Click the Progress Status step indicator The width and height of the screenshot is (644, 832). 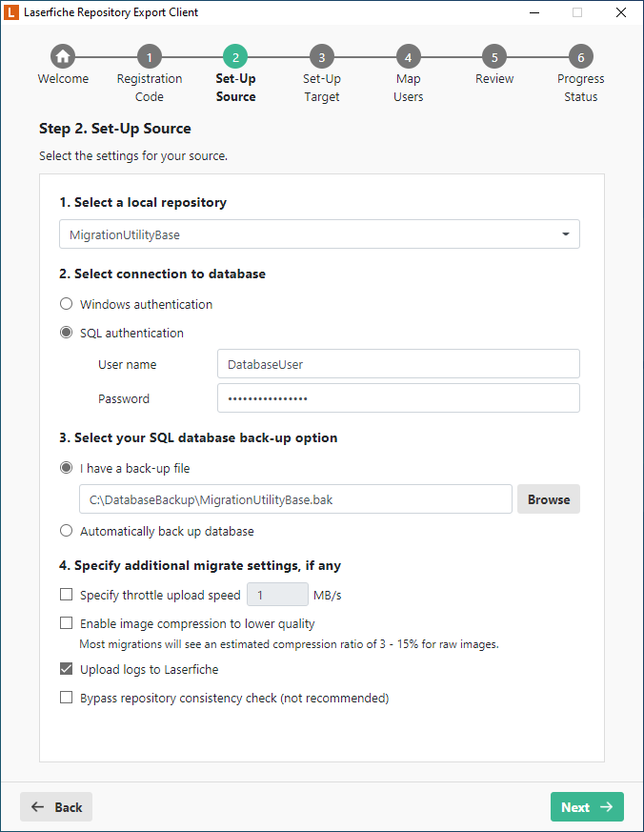[580, 57]
